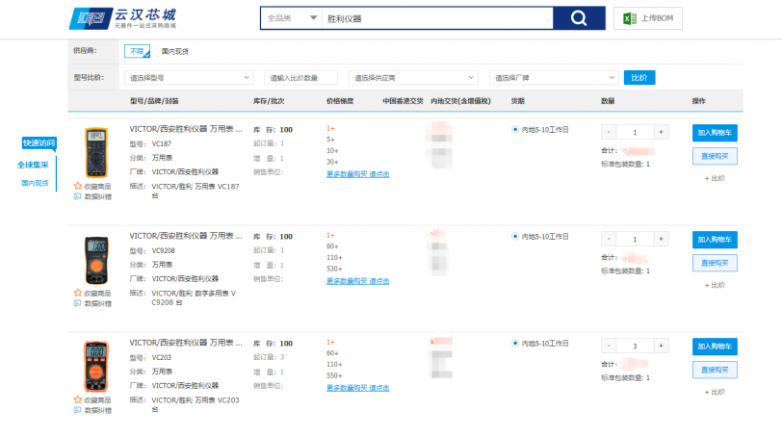Select mainland delivery radio for VC203
This screenshot has width=782, height=437.
tap(515, 343)
